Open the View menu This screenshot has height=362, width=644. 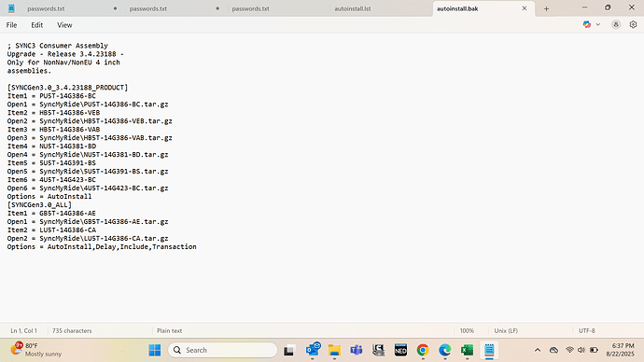point(64,25)
